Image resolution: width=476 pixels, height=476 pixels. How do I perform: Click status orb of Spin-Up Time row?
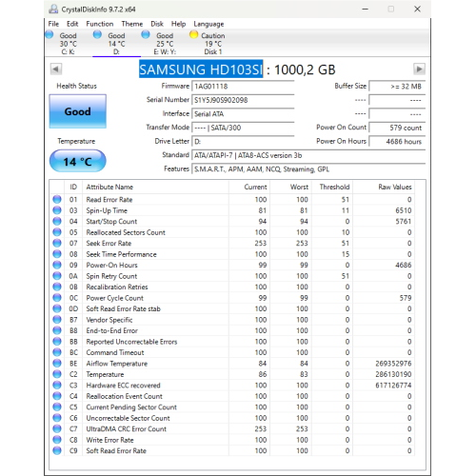[x=57, y=210]
